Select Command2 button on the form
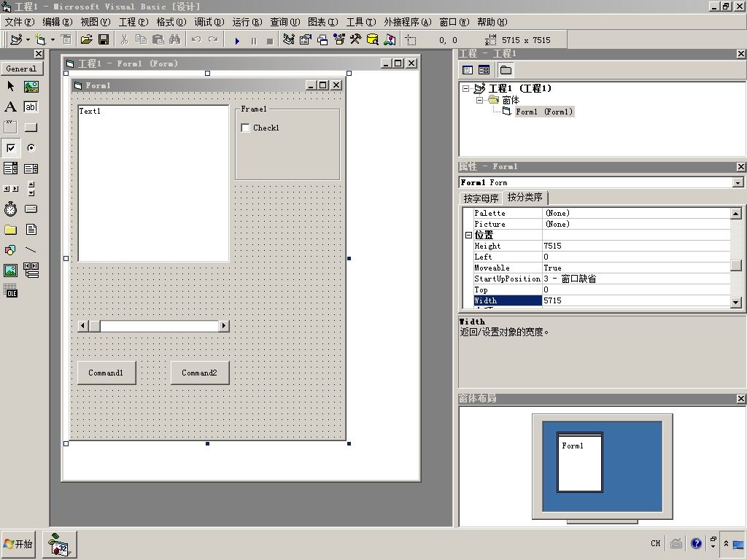 coord(200,373)
